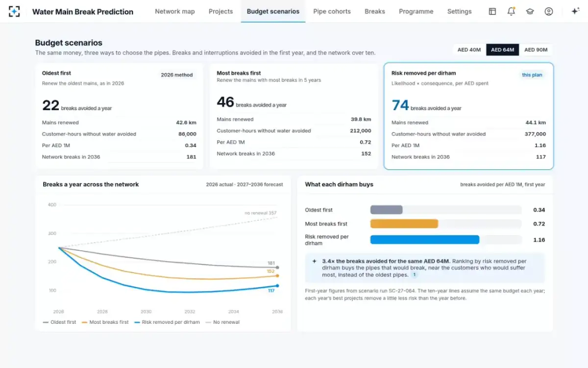Switch to the Budget scenarios tab
This screenshot has width=588, height=368.
coord(273,11)
